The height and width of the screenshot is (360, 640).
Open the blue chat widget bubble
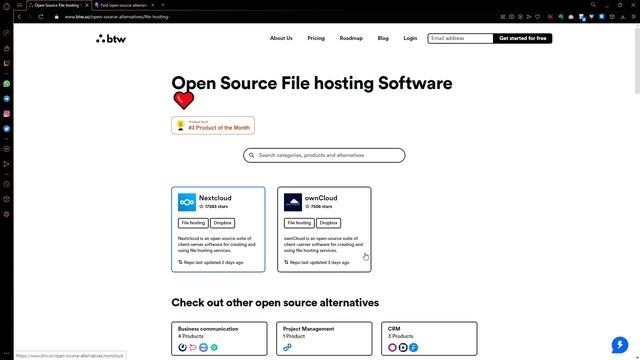click(620, 345)
